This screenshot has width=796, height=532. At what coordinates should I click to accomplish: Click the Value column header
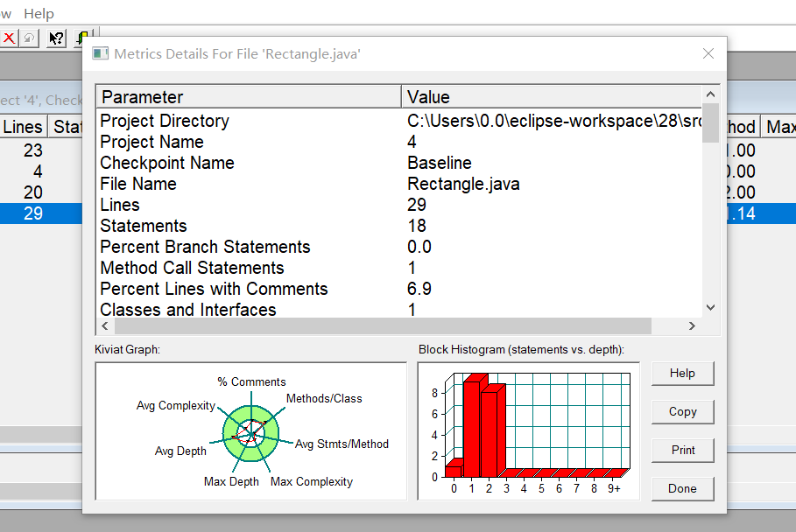tap(552, 97)
